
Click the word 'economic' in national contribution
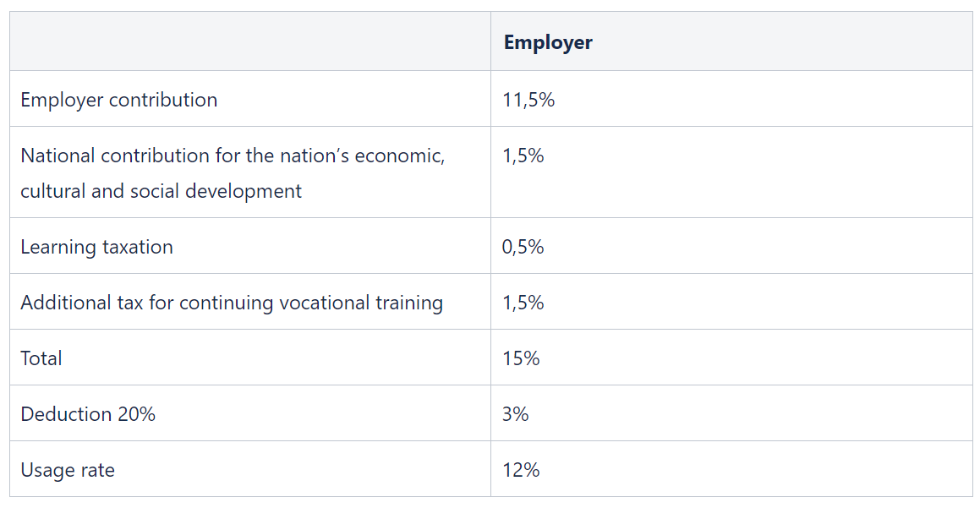397,156
